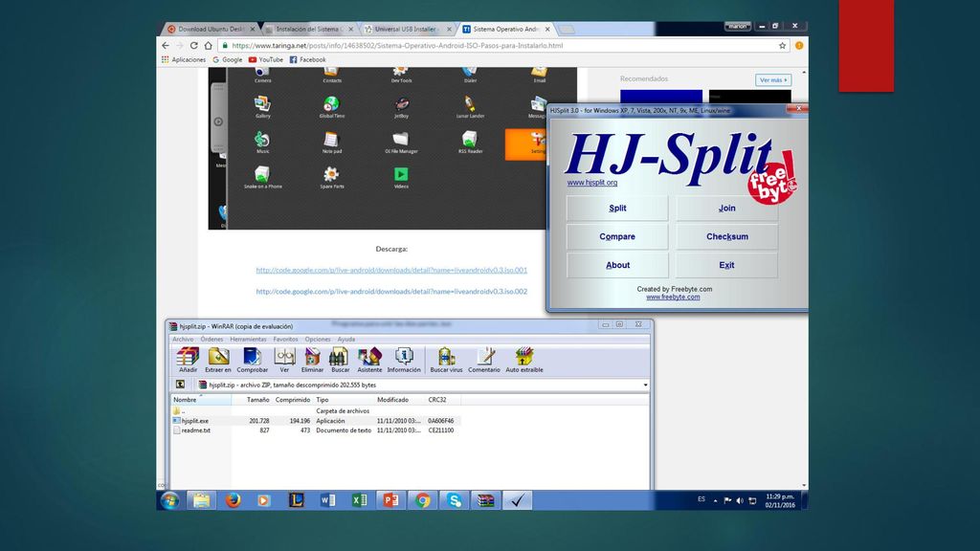Click the About button in HJ-Split
The image size is (980, 551).
tap(617, 265)
